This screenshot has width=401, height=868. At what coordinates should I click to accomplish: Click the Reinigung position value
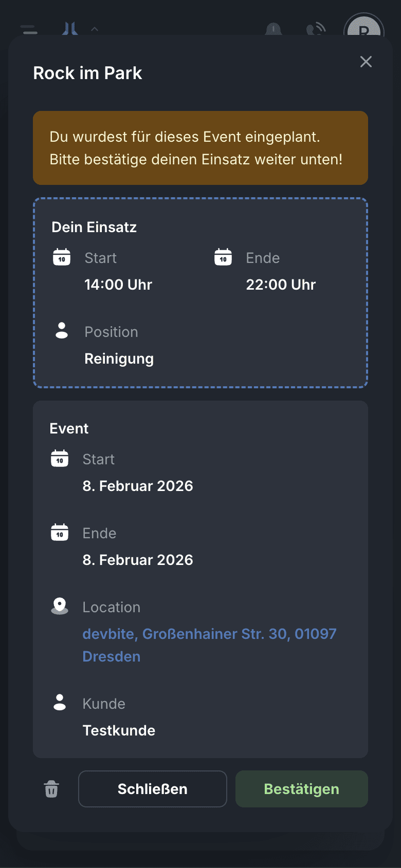pos(119,358)
